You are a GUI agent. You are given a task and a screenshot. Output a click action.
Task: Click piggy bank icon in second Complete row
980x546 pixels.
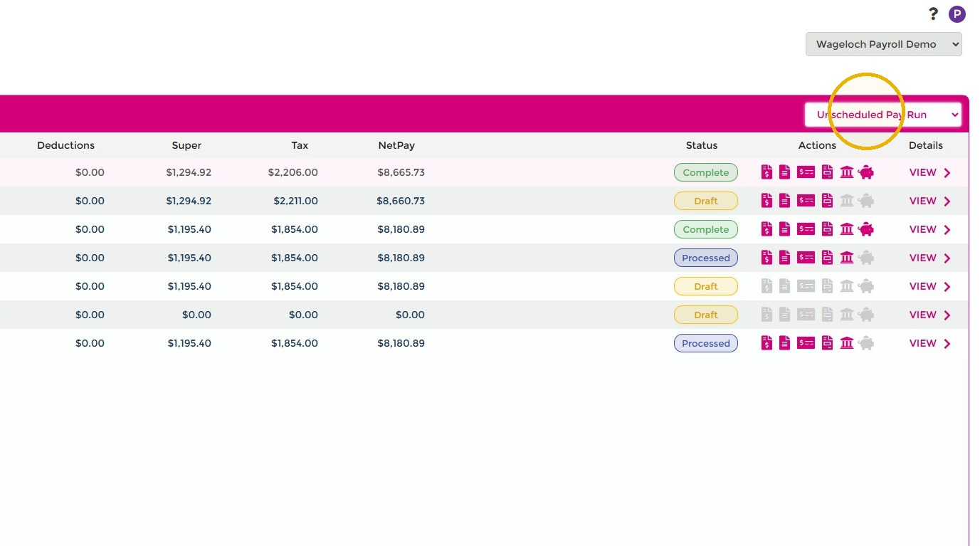866,229
